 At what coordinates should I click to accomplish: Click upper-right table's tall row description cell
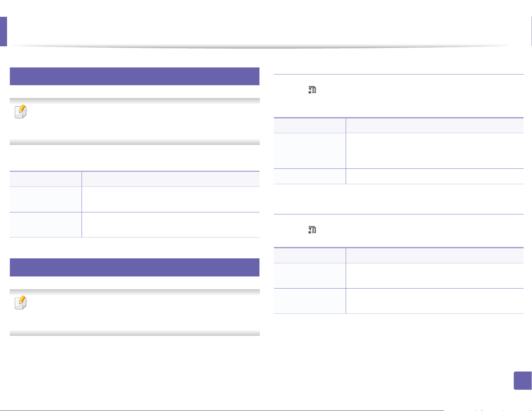(435, 151)
